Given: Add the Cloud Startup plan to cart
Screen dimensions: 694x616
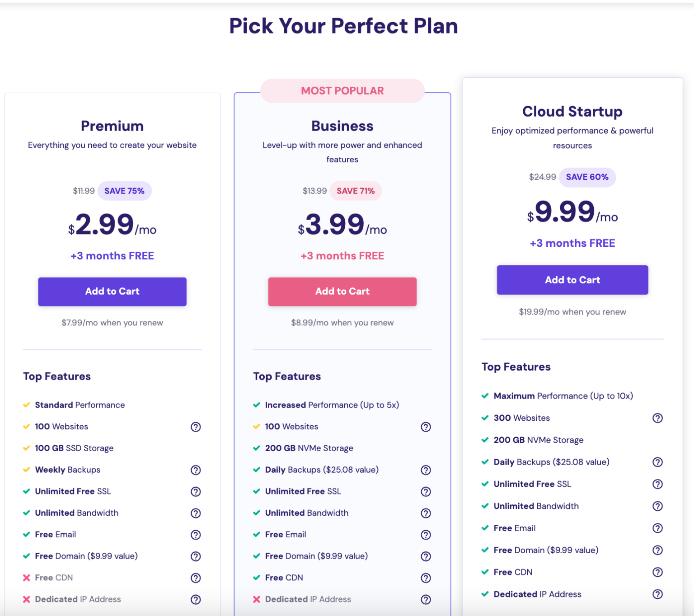Looking at the screenshot, I should pyautogui.click(x=572, y=280).
